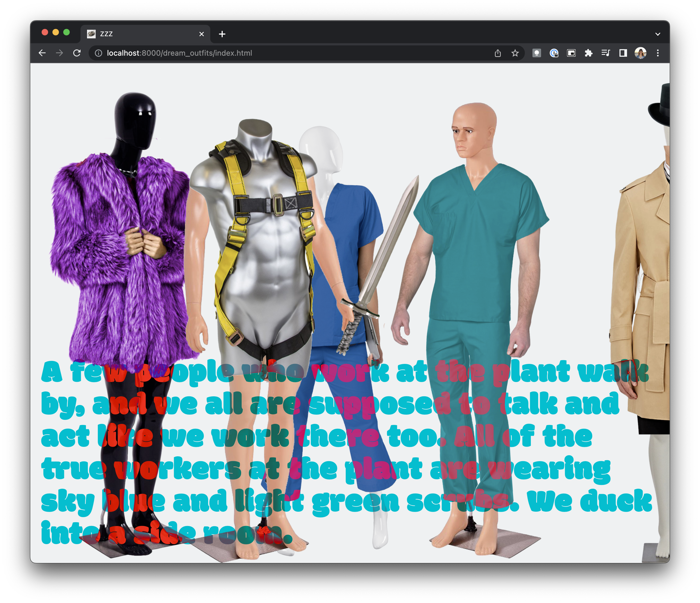Bookmark this page with star icon

(515, 53)
